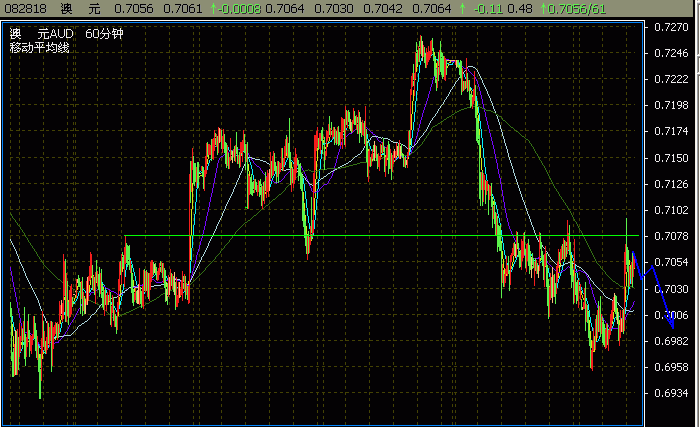
Task: Select the green horizontal resistance line at 0.7078
Action: 382,235
